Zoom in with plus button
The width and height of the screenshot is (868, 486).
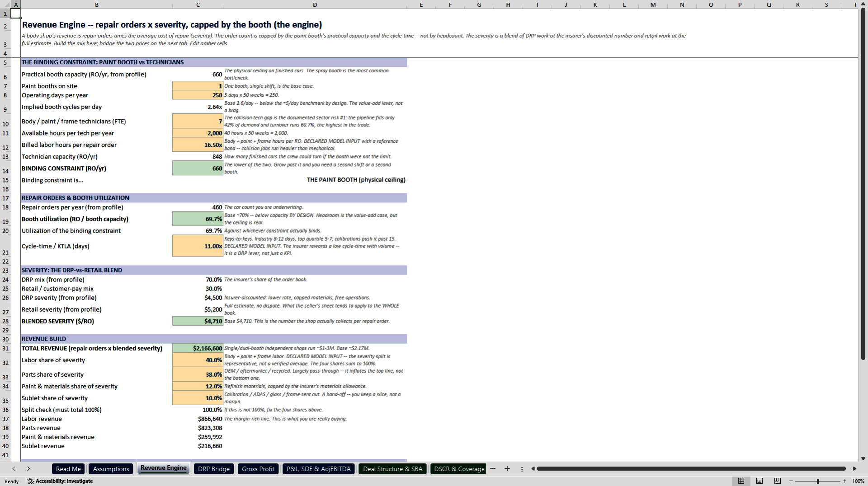click(x=844, y=481)
